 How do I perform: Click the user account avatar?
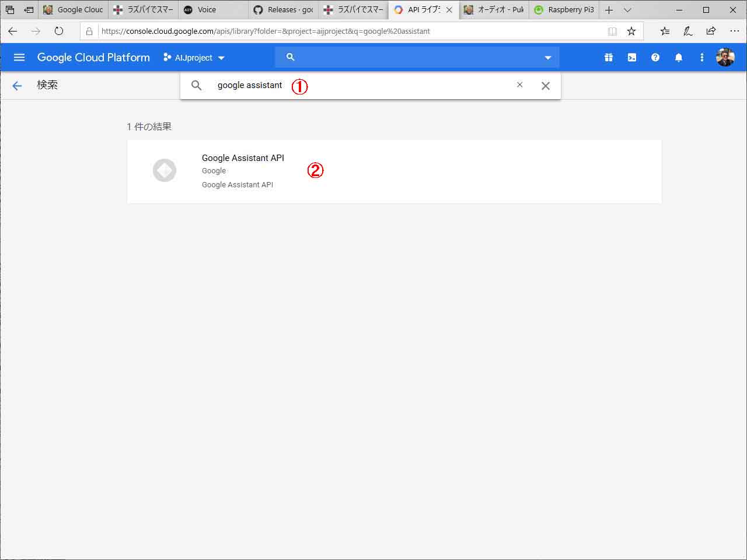(725, 57)
